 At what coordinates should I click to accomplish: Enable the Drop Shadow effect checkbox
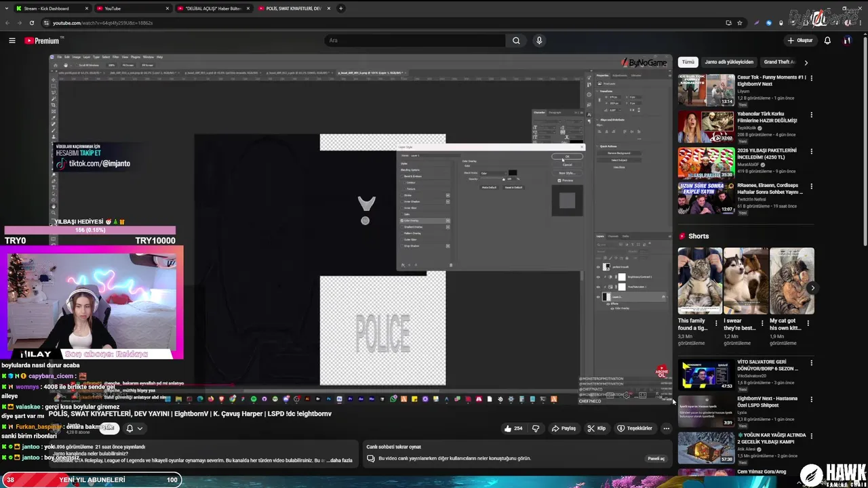coord(402,246)
